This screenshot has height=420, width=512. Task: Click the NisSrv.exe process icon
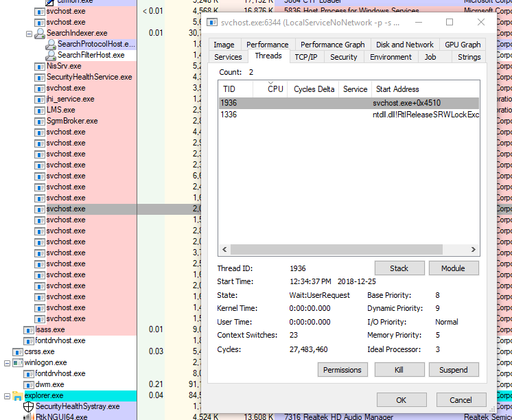click(x=40, y=67)
